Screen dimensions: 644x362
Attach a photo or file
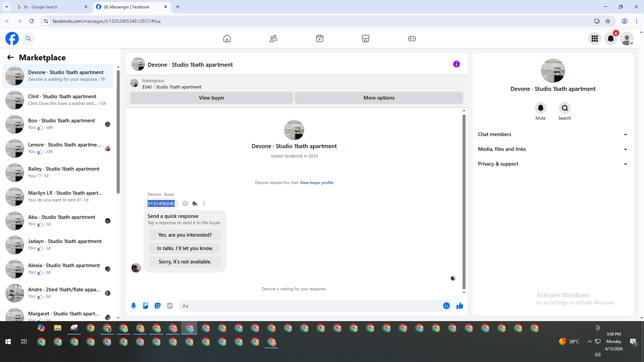[x=146, y=306]
